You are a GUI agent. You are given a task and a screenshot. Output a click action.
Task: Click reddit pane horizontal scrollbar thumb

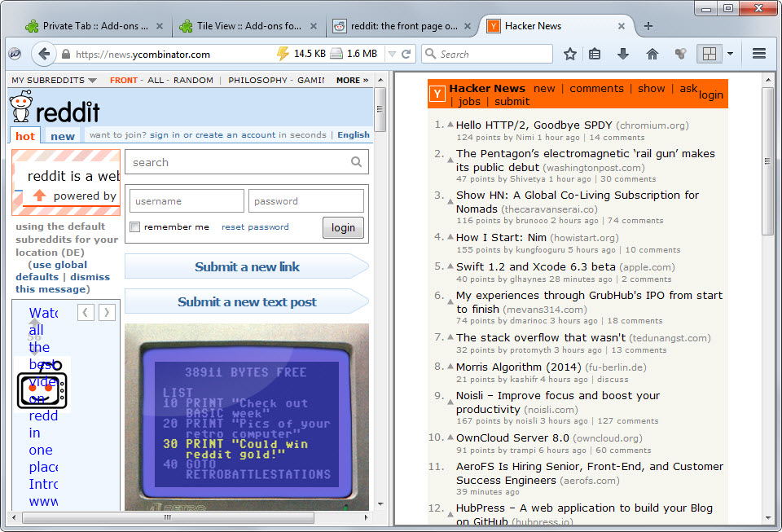click(168, 517)
